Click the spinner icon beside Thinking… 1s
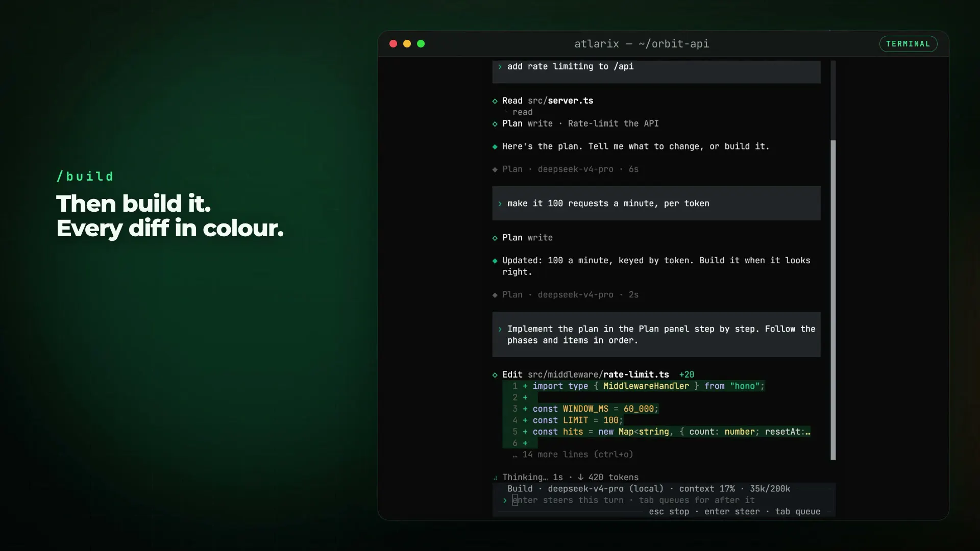 [x=495, y=478]
